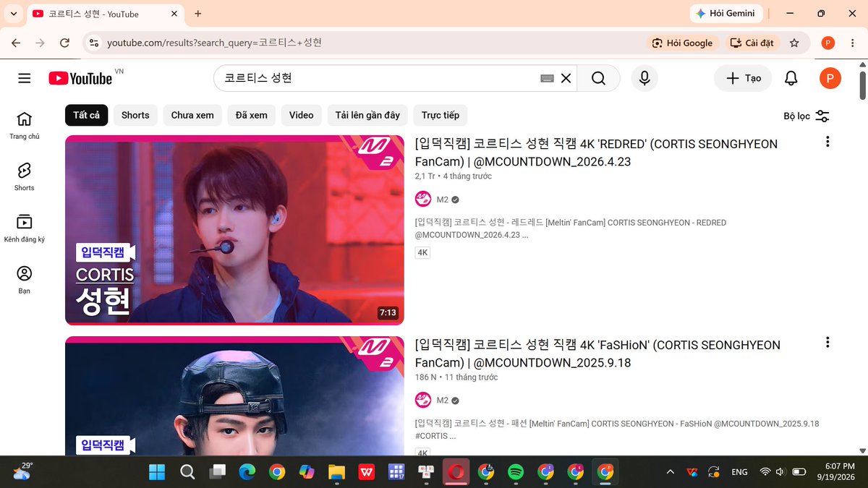Image resolution: width=868 pixels, height=488 pixels.
Task: Open YouTube notifications bell
Action: click(x=791, y=78)
